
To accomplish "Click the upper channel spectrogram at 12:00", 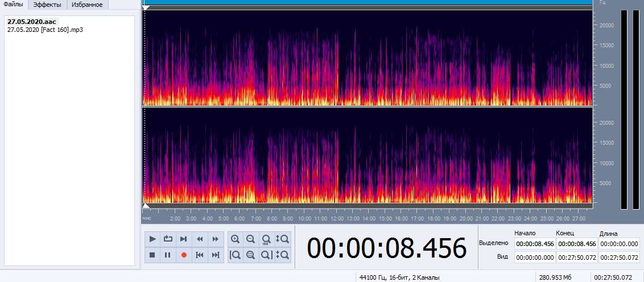I will [x=337, y=58].
